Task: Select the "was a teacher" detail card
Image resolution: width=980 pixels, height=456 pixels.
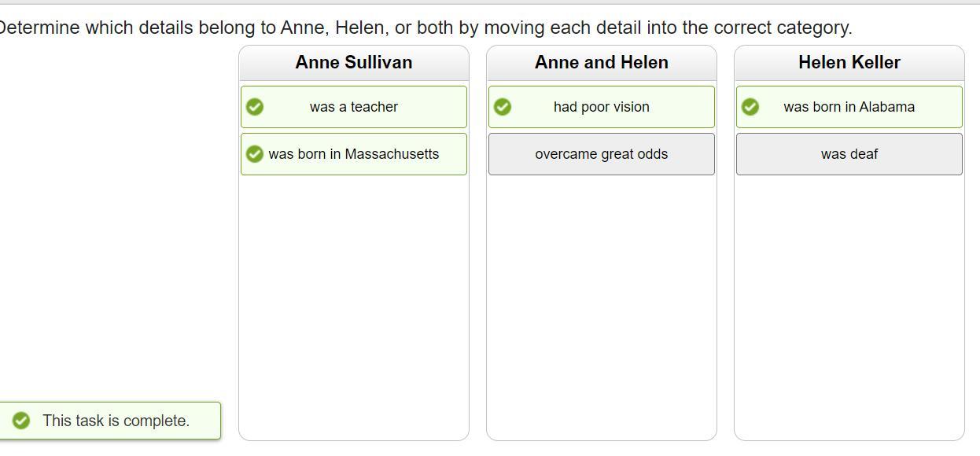Action: click(354, 107)
